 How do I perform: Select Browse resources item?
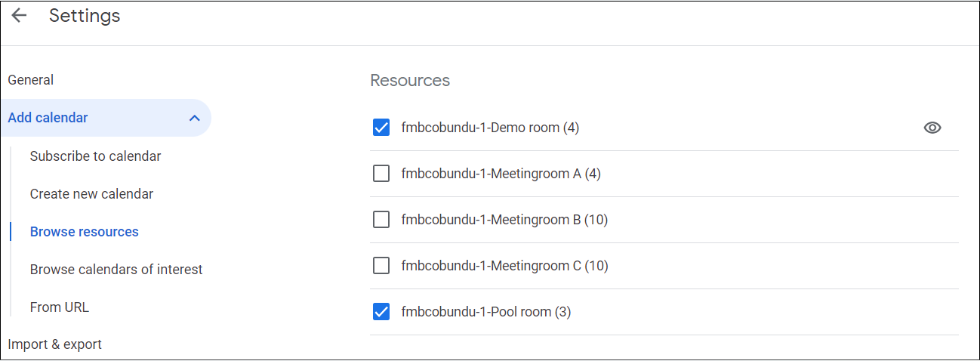coord(85,232)
